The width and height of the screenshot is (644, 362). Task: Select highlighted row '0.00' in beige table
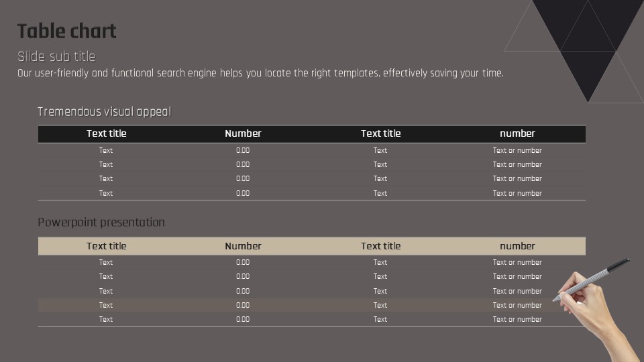pos(243,305)
